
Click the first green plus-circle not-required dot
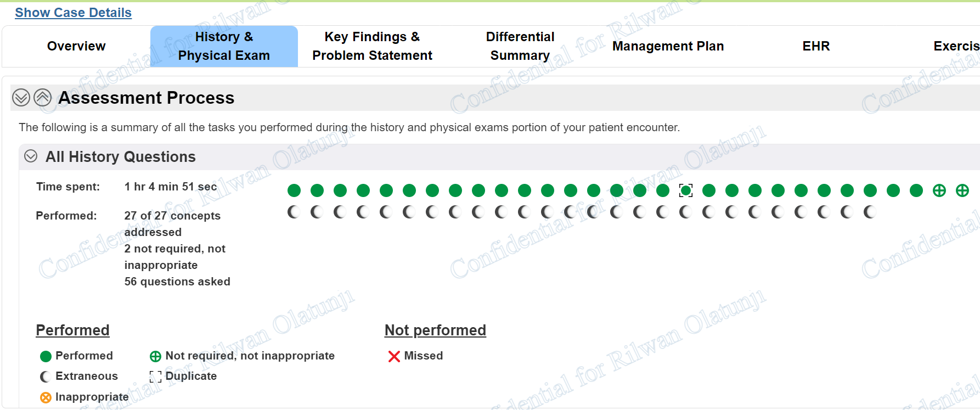click(x=939, y=190)
